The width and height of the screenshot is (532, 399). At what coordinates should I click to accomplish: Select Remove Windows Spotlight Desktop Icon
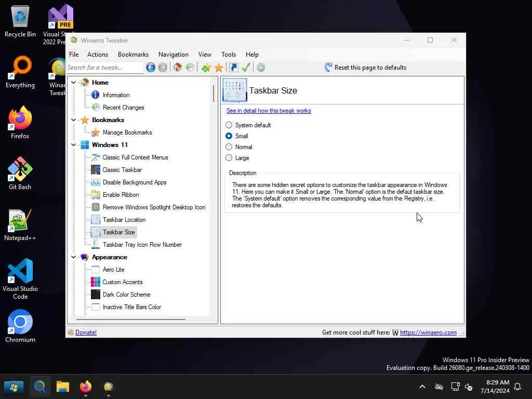pyautogui.click(x=154, y=207)
